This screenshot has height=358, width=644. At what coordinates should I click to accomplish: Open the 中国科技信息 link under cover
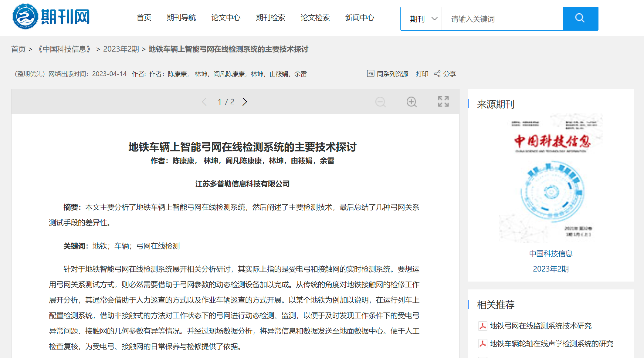551,254
